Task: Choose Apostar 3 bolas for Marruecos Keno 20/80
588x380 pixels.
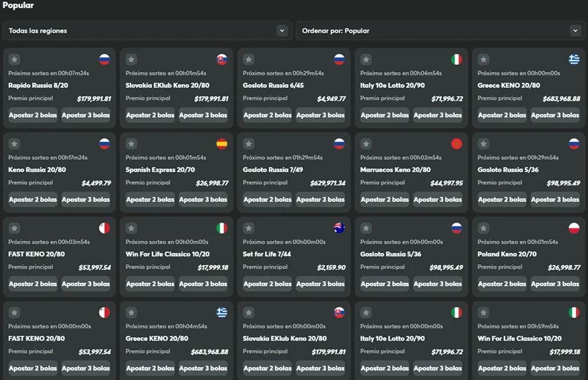Action: (x=438, y=199)
